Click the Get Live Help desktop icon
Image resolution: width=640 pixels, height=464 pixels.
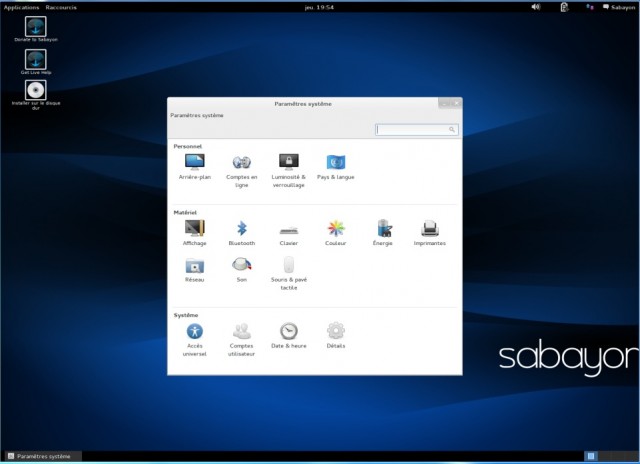click(36, 62)
